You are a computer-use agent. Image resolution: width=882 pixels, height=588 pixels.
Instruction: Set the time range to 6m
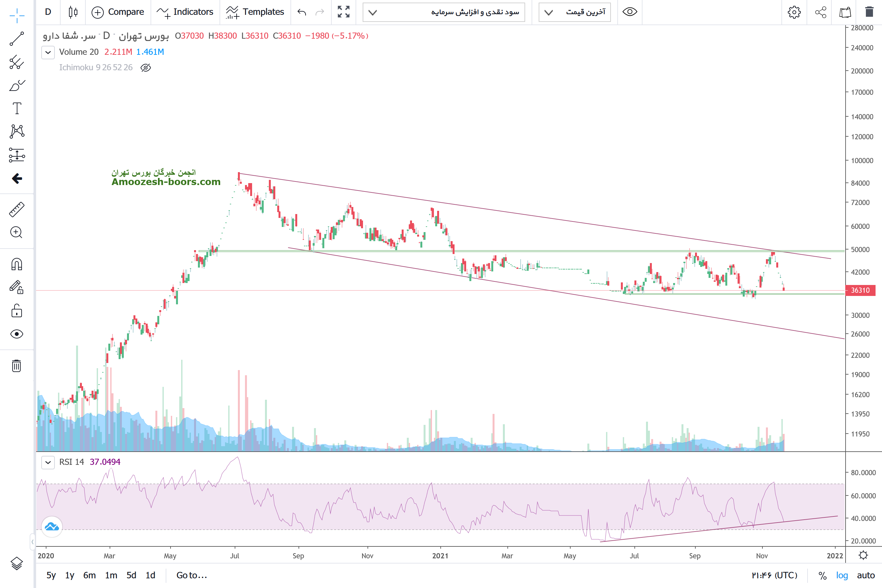click(89, 575)
